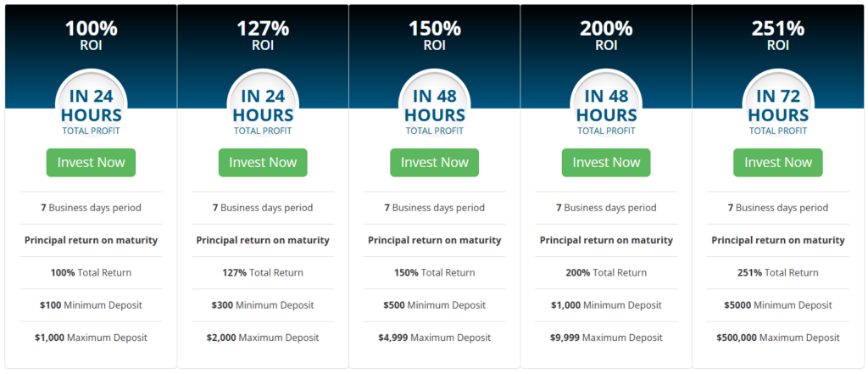This screenshot has width=868, height=374.
Task: Click the 200% Total Return row
Action: point(606,273)
